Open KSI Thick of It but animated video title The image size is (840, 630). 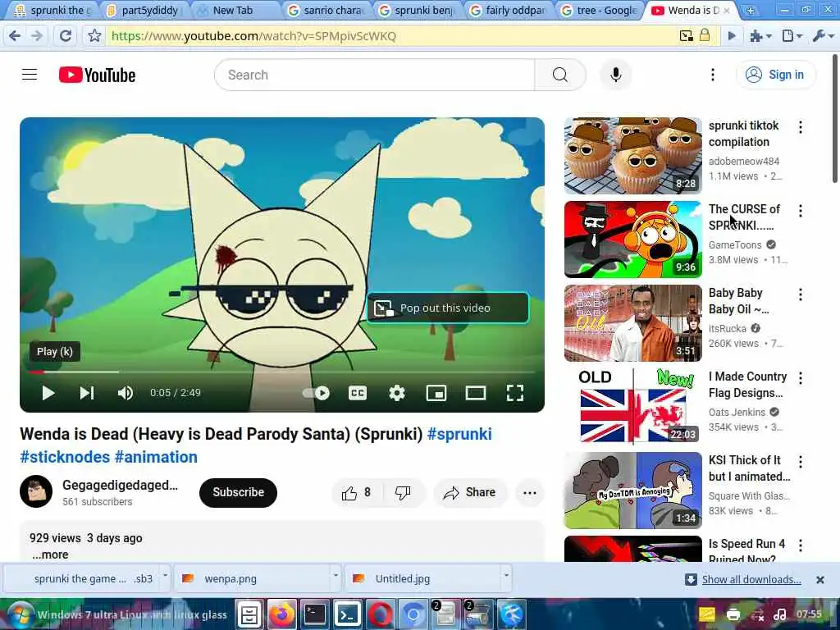[x=749, y=468]
